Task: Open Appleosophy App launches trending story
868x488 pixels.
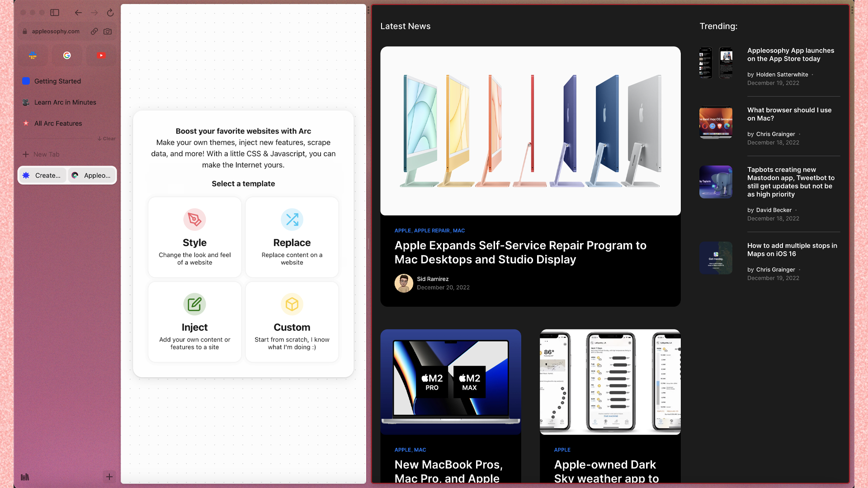Action: click(791, 55)
